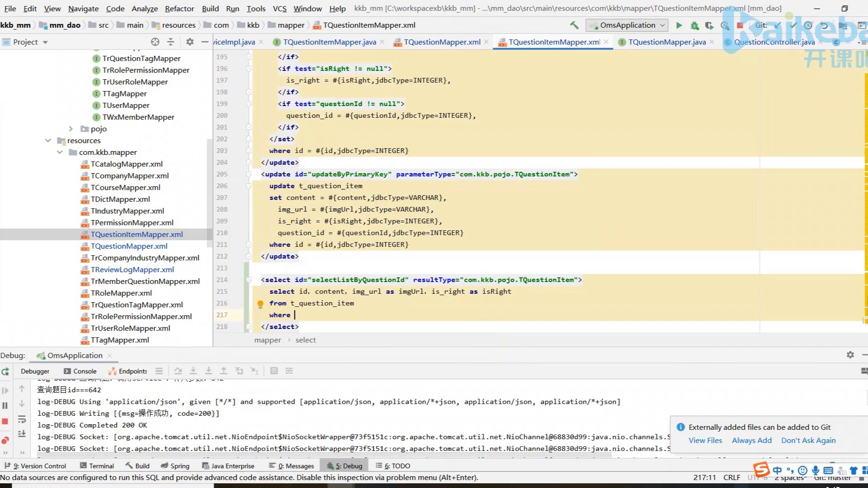Click cursor position 217:11 in status bar
Image resolution: width=868 pixels, height=488 pixels.
pos(705,477)
